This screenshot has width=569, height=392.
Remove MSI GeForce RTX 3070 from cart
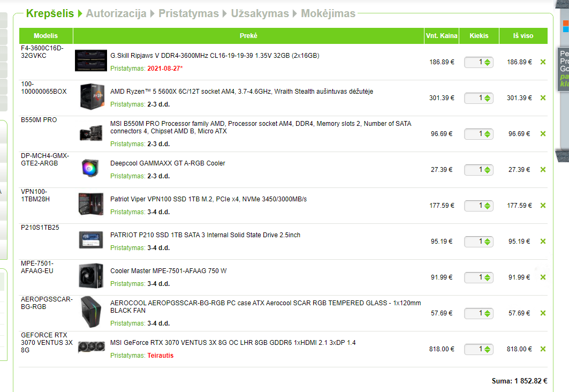click(543, 349)
